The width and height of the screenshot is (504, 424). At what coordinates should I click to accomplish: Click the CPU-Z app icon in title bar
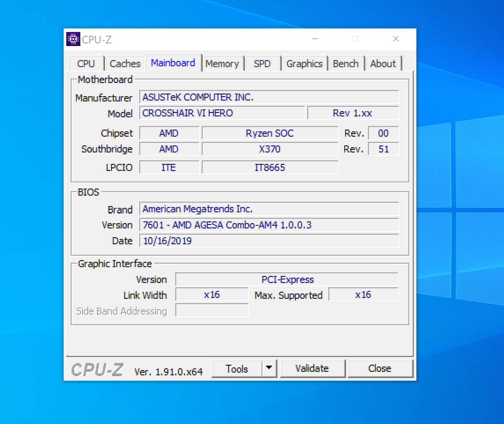click(73, 39)
